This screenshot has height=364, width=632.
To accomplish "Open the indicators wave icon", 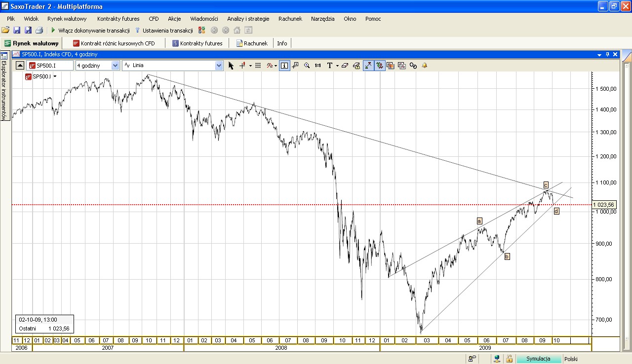I will 270,65.
